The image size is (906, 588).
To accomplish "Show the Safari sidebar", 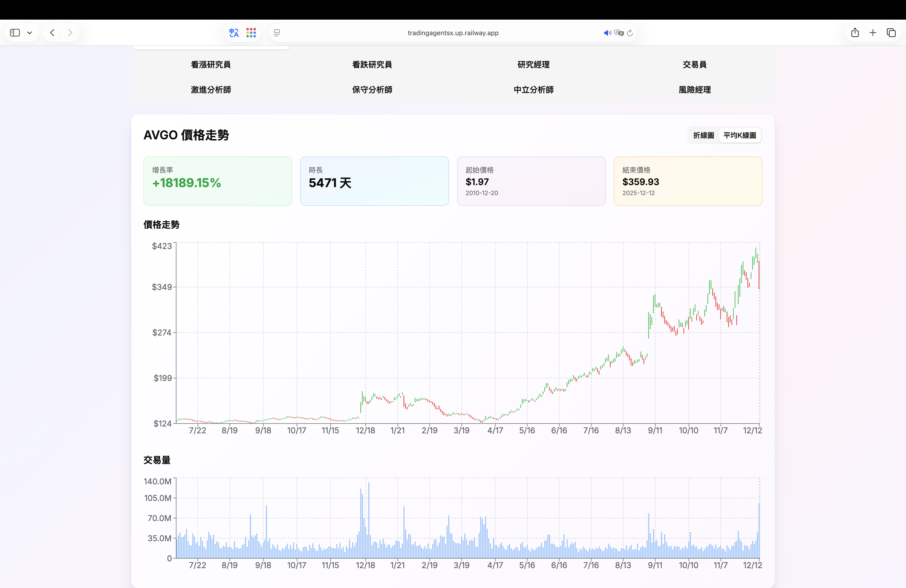I will point(15,33).
